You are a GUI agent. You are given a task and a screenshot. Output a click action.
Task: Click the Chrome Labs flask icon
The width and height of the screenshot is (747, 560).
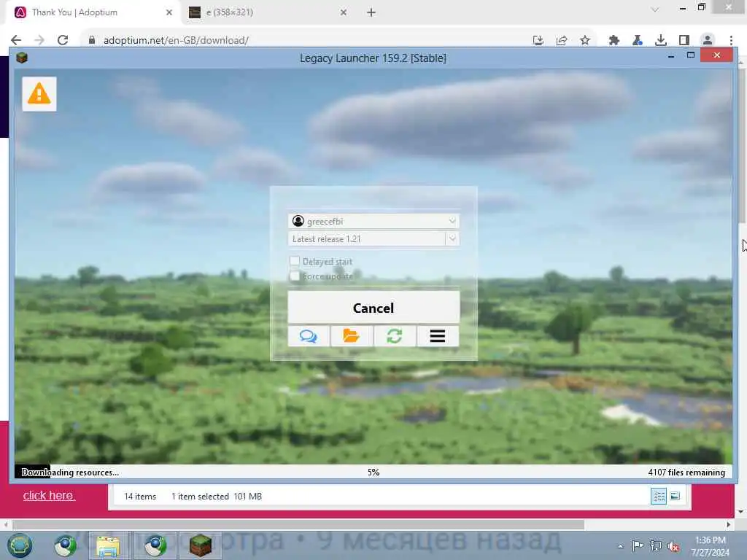(x=638, y=41)
